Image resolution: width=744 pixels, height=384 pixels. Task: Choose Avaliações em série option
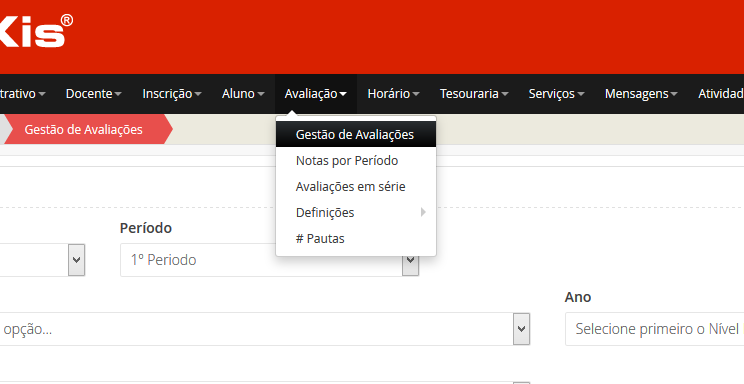point(356,187)
